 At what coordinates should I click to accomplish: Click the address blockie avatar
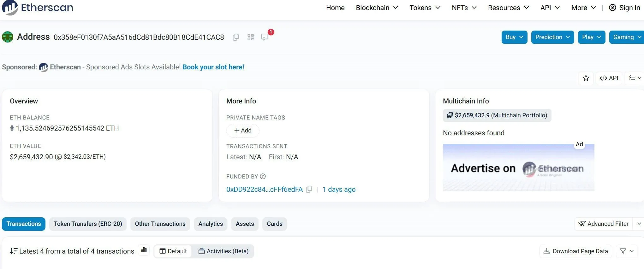pyautogui.click(x=8, y=37)
